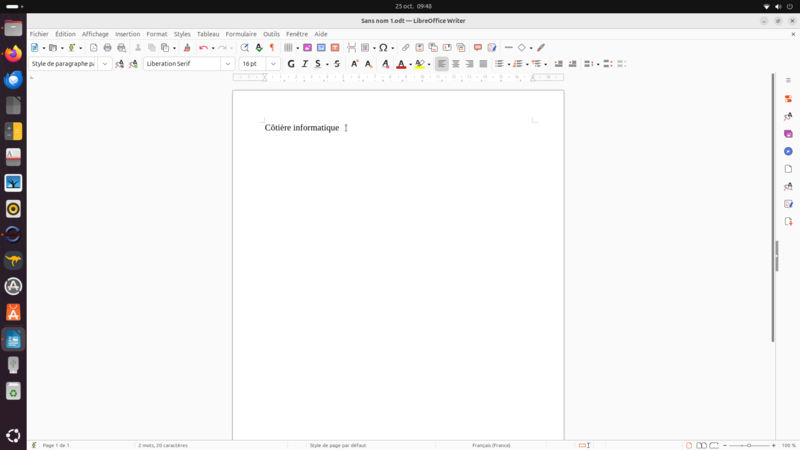800x450 pixels.
Task: Click the Insert Page Break icon
Action: [352, 47]
